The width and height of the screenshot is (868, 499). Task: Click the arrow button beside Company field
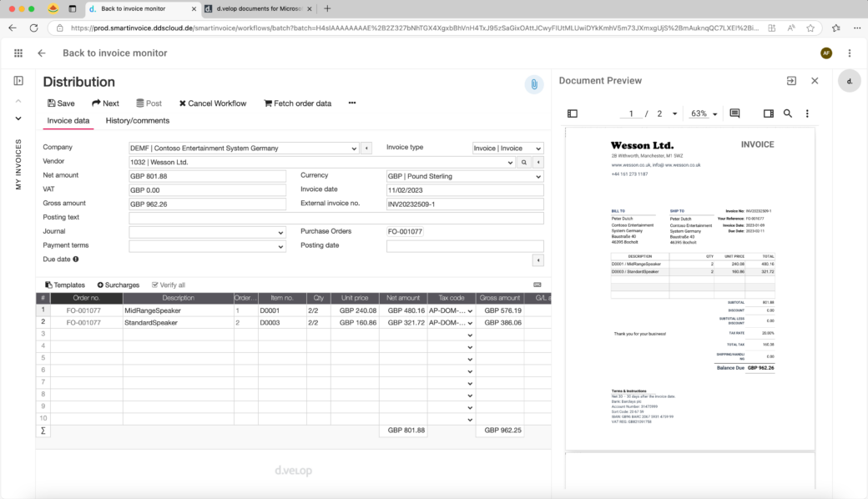(x=366, y=149)
